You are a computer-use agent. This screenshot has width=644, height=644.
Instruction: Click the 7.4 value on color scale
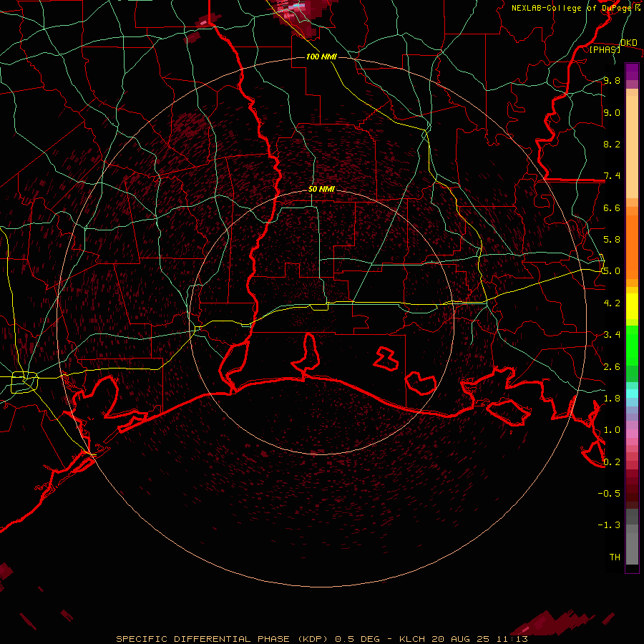click(x=612, y=176)
